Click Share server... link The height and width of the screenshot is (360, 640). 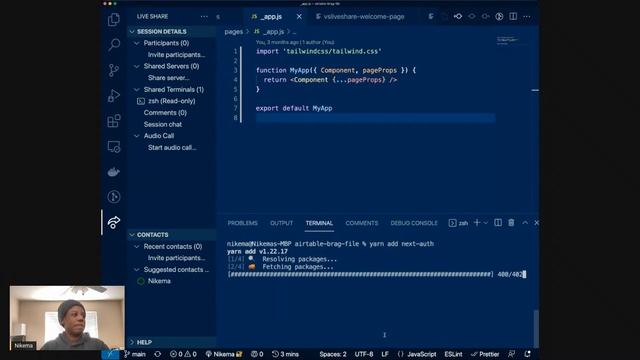[169, 78]
